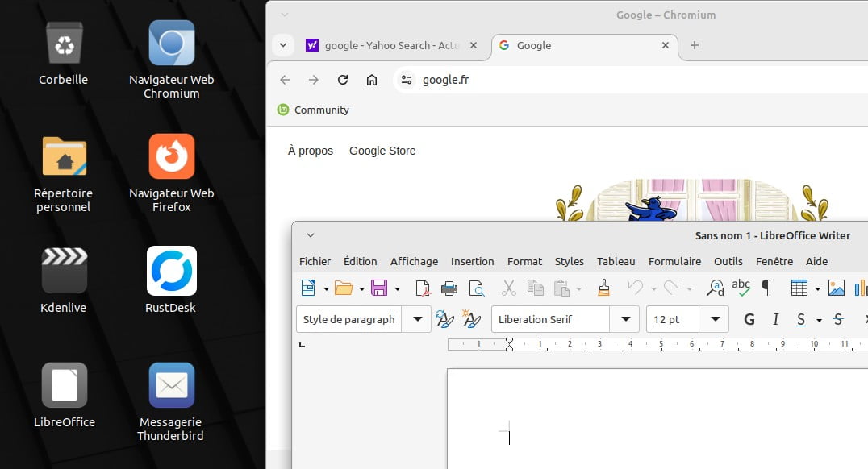Click the Print icon in Writer
The image size is (868, 469).
449,288
